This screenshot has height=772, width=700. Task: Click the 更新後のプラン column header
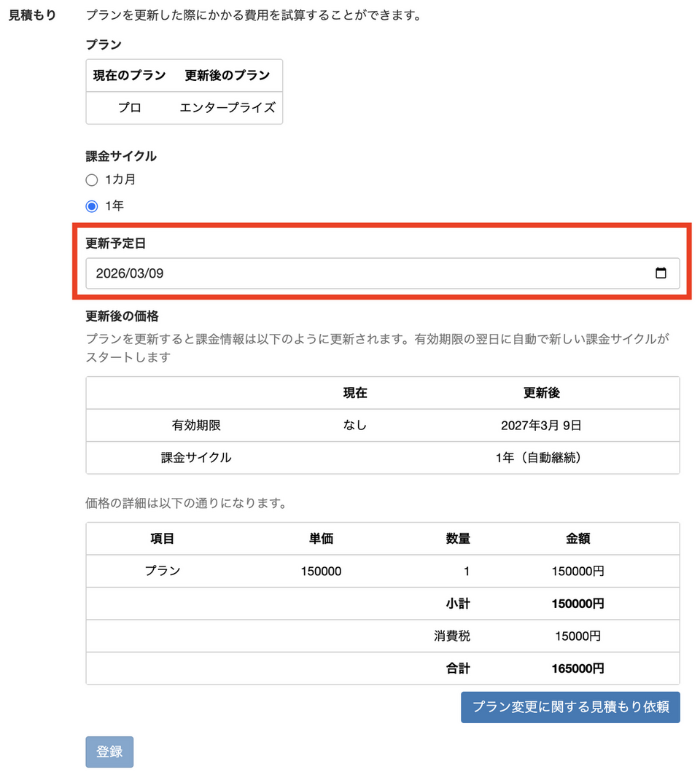[x=227, y=75]
